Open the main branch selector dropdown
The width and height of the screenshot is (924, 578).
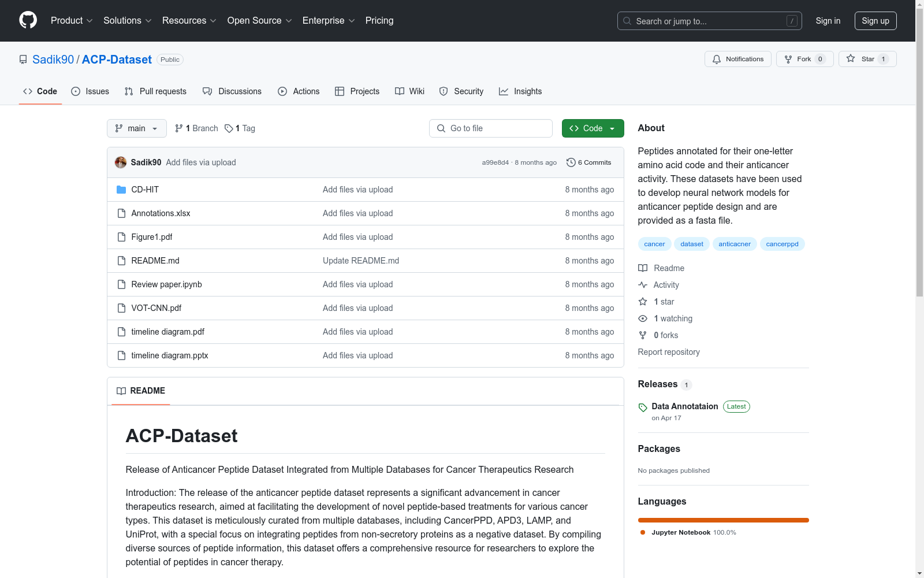click(x=137, y=128)
